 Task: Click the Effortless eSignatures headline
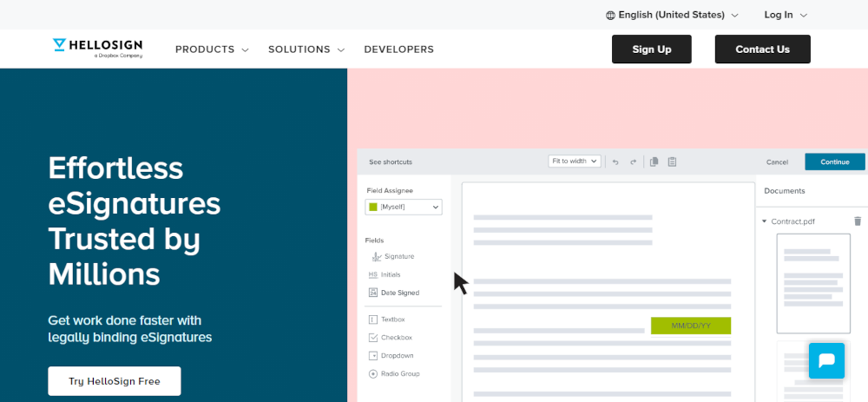[135, 221]
